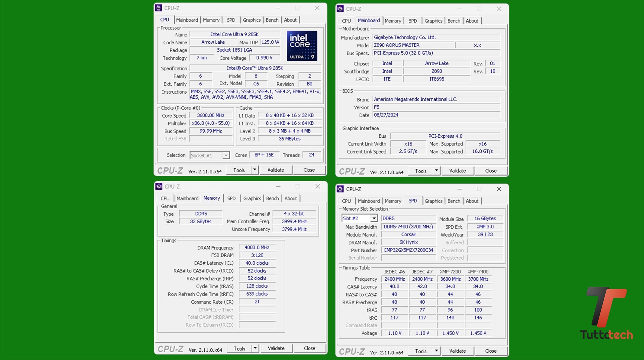
Task: Select CPU tab in Memory window
Action: [x=165, y=198]
